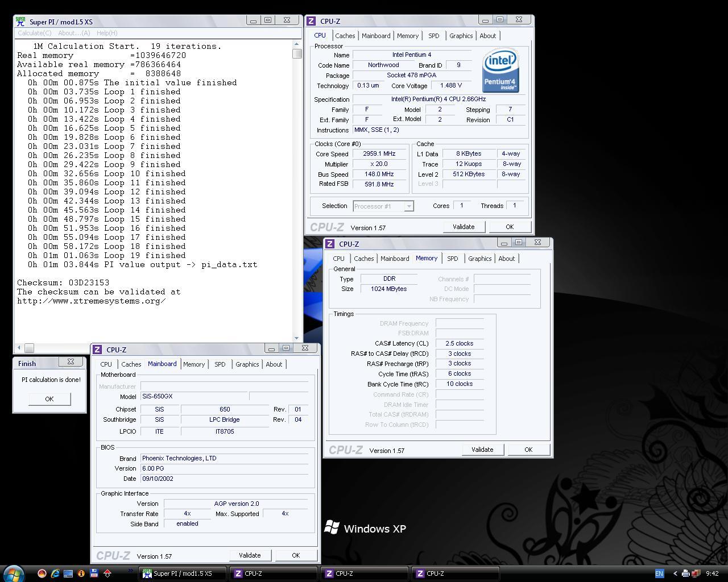Image resolution: width=728 pixels, height=582 pixels.
Task: Click Super PI horizontal scrollbar left arrow
Action: (19, 347)
